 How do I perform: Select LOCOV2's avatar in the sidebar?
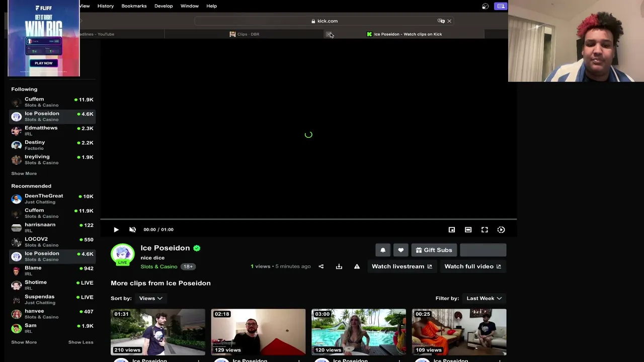[x=17, y=242]
